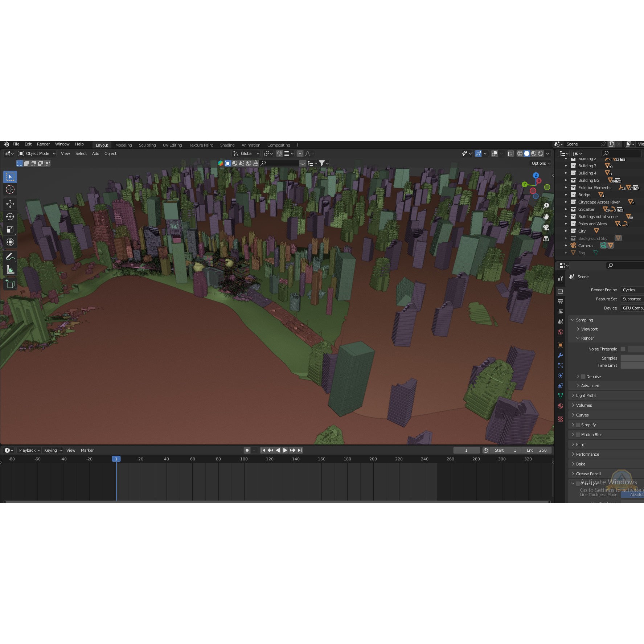Select the Move tool in the toolbar
Image resolution: width=644 pixels, height=644 pixels.
pos(10,204)
